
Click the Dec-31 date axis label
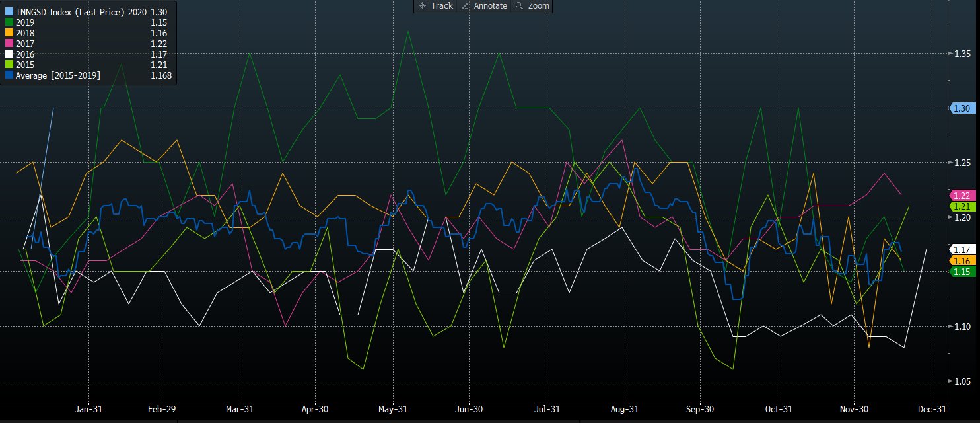[x=931, y=410]
